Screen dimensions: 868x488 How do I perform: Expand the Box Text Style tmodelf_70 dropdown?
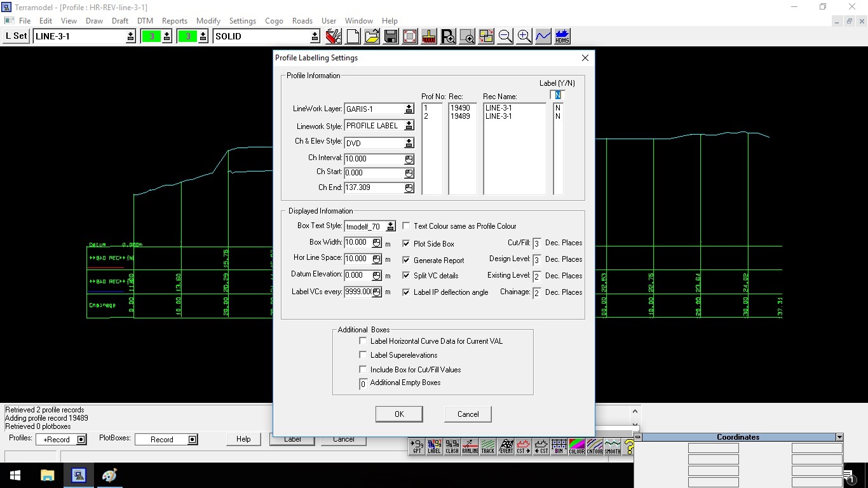coord(390,226)
